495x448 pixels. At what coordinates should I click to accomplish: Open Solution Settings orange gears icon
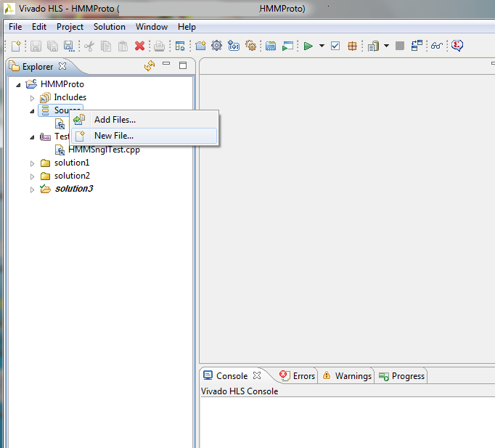[x=250, y=46]
